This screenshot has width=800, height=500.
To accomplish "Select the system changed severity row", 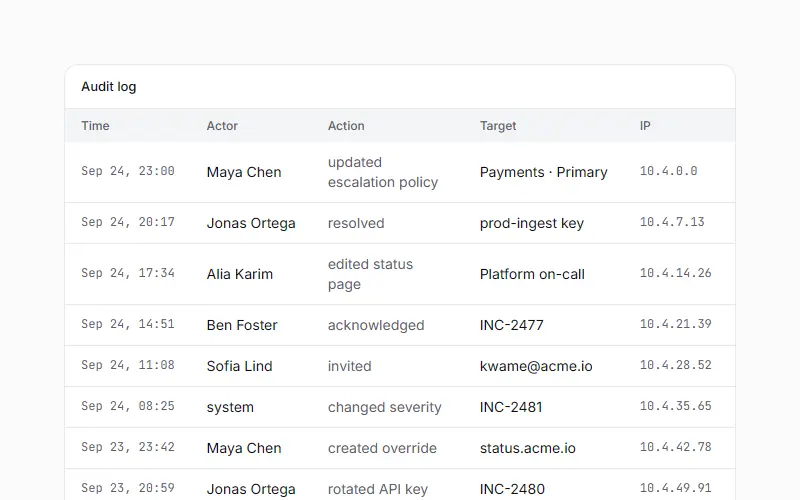I will click(400, 407).
